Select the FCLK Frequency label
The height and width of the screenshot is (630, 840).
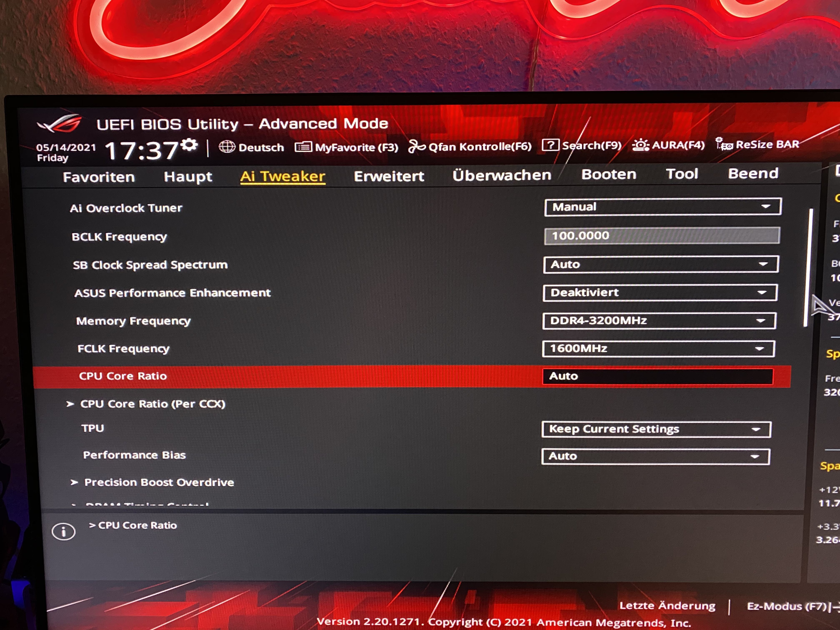(x=123, y=349)
